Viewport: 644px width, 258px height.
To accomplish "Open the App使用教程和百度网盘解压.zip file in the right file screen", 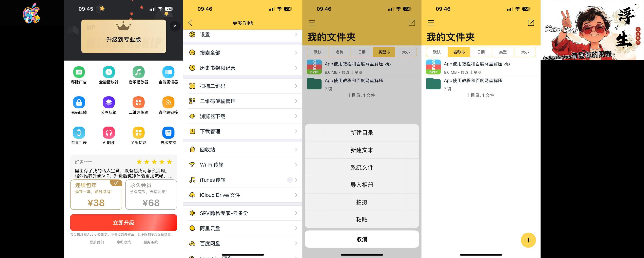I will (476, 67).
